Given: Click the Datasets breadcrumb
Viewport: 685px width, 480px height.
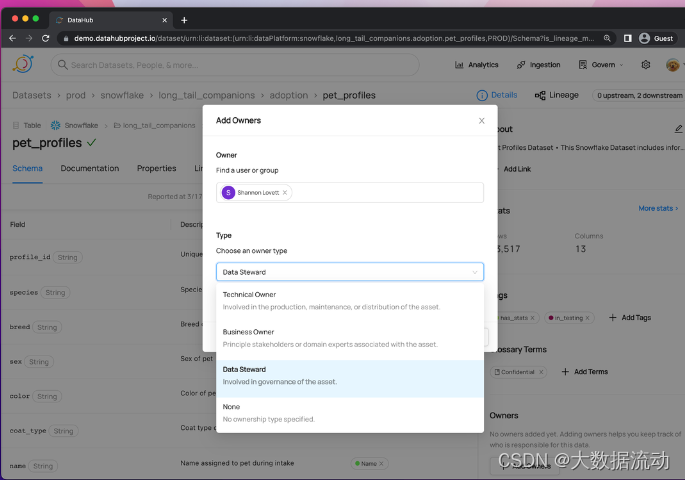Looking at the screenshot, I should pos(31,95).
